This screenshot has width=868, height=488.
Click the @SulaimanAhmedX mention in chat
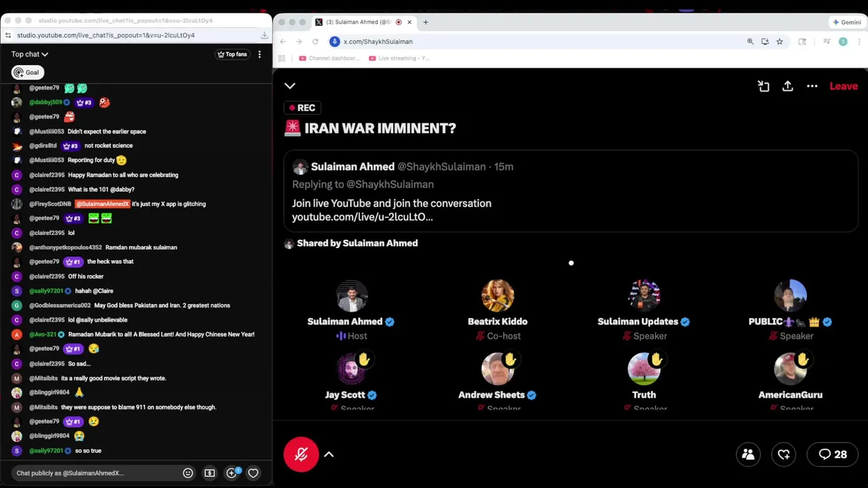(x=102, y=204)
